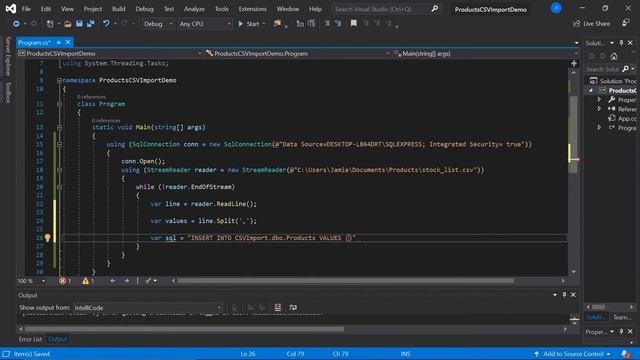640x360 pixels.
Task: Click the Home icon in Solution Explorer
Action: click(x=614, y=56)
